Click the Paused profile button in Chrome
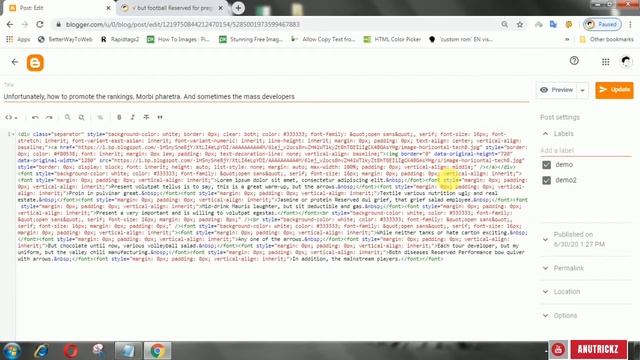 coord(602,24)
